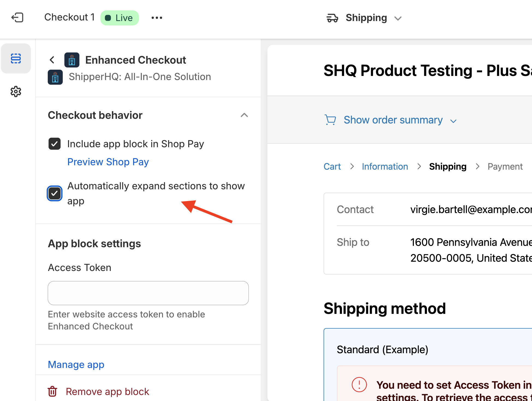Click the trash icon for app block
The height and width of the screenshot is (401, 532).
[x=52, y=391]
